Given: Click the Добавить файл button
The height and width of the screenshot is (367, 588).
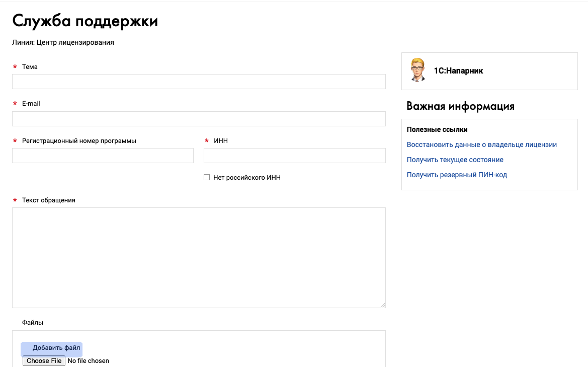Looking at the screenshot, I should 51,349.
